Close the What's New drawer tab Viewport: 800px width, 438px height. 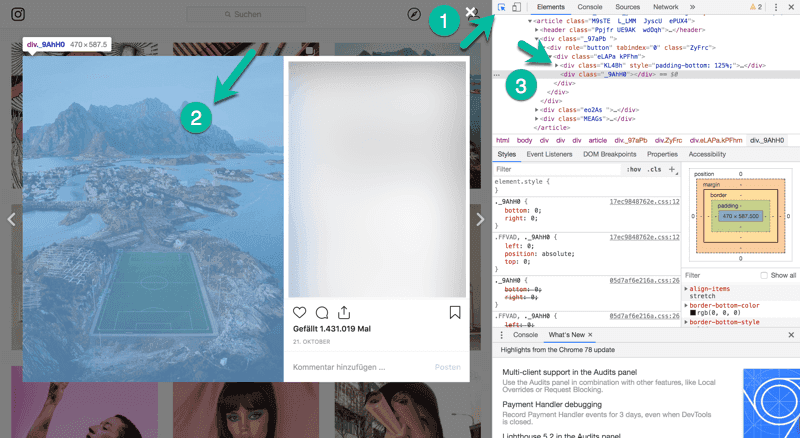[x=590, y=335]
